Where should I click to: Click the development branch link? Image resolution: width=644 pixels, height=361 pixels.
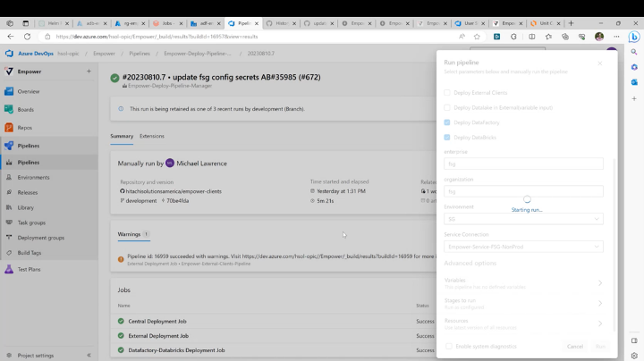tap(141, 200)
